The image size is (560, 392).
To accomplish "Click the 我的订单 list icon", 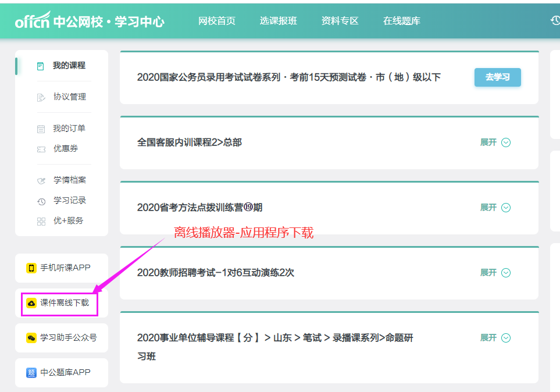I will [x=41, y=129].
